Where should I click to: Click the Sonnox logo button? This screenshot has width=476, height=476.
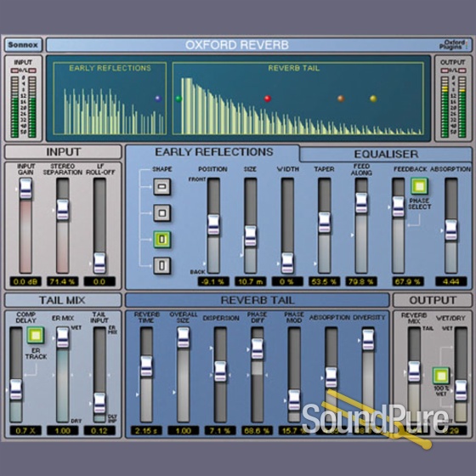pyautogui.click(x=24, y=45)
